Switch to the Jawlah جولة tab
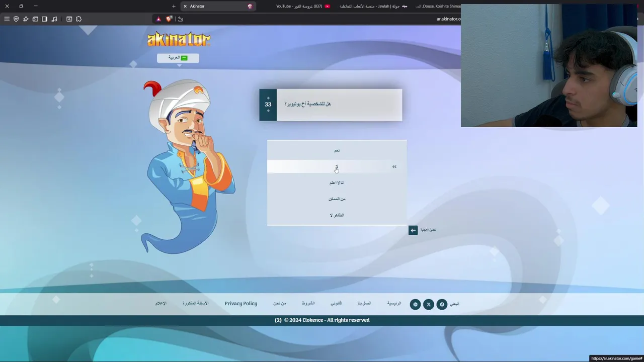This screenshot has height=362, width=644. coord(372,7)
